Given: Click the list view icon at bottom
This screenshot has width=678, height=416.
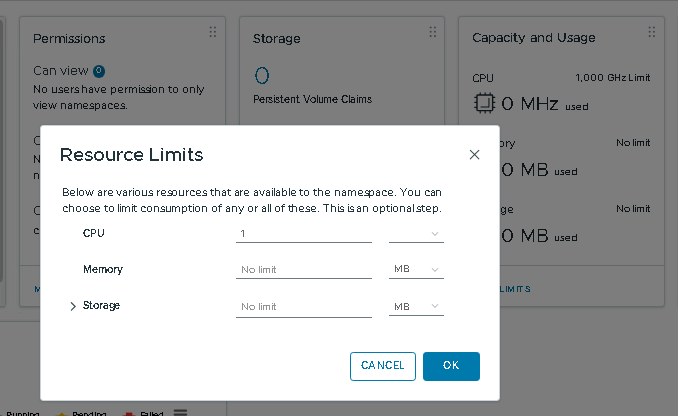Looking at the screenshot, I should (180, 413).
